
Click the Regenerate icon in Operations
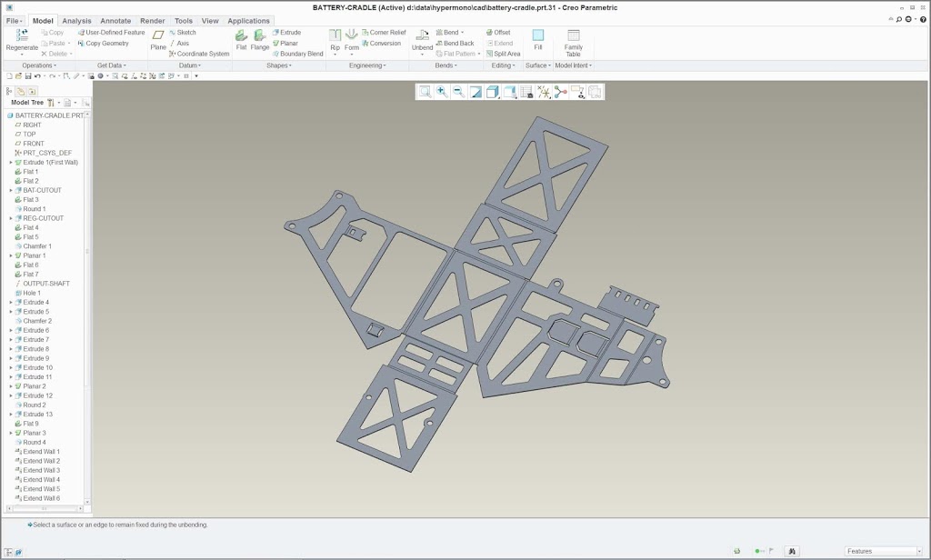(22, 35)
